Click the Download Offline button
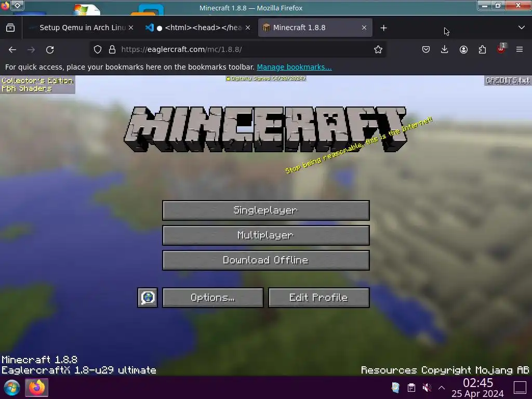Screen dimensions: 532x399 pos(265,260)
